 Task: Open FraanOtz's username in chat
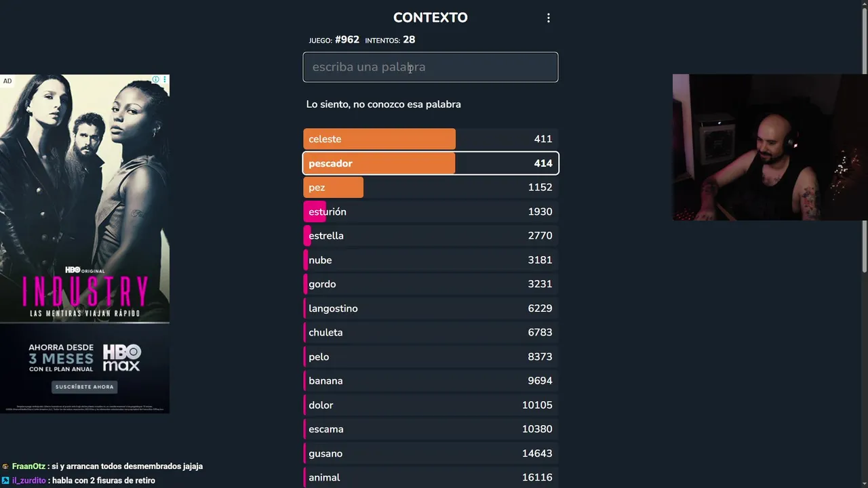[x=28, y=466]
